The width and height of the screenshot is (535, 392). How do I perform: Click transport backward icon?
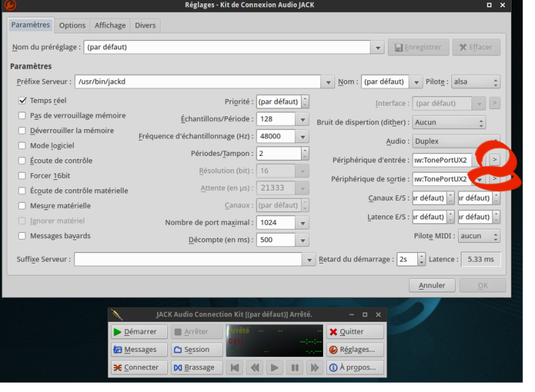click(x=255, y=367)
